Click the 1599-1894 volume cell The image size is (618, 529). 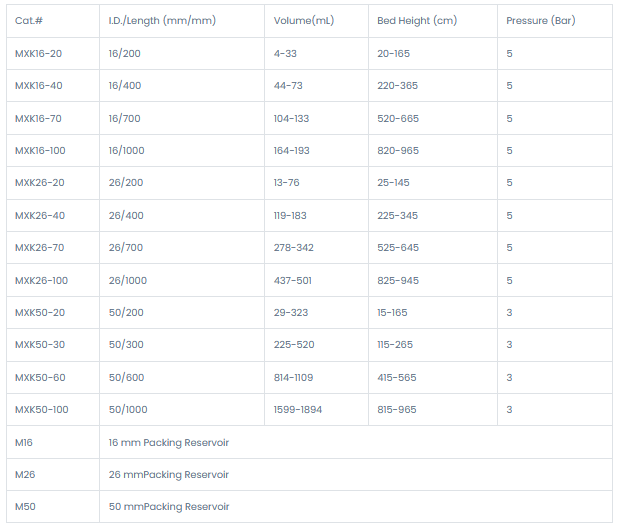point(298,409)
